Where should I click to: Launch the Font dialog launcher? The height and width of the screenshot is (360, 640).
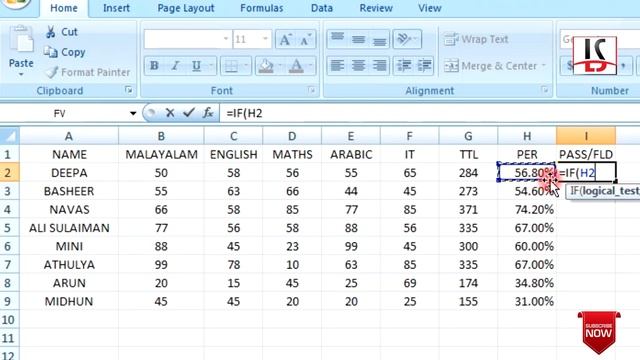click(311, 90)
